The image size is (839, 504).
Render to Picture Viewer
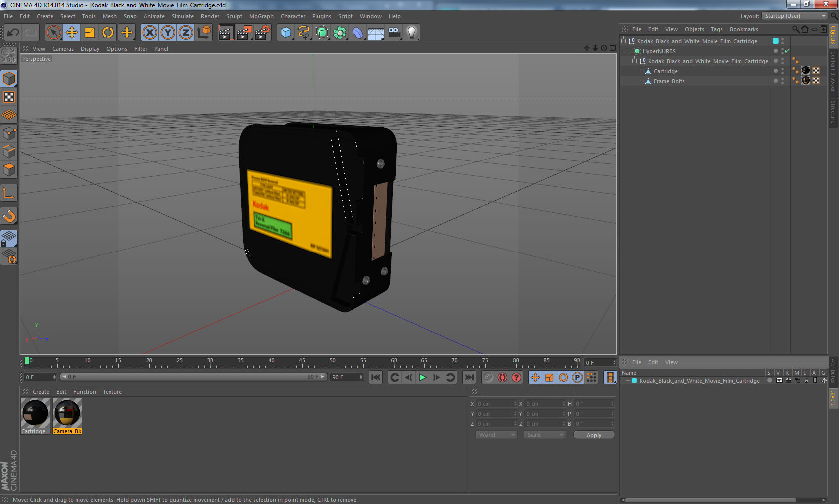click(x=244, y=33)
